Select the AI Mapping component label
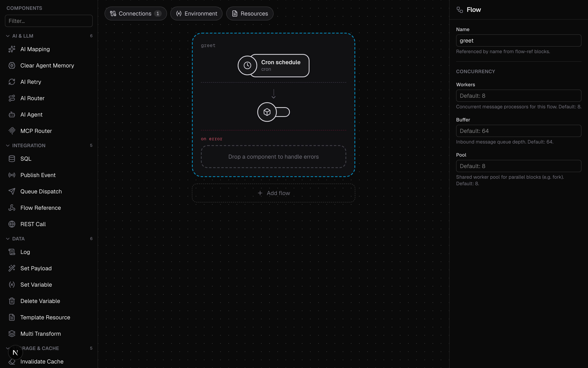Image resolution: width=588 pixels, height=368 pixels. tap(35, 49)
